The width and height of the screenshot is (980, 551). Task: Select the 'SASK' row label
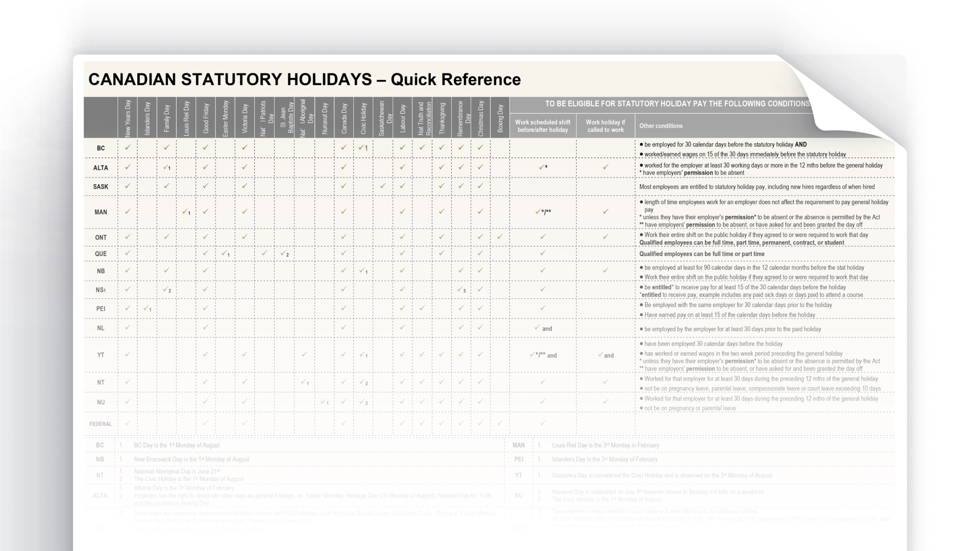101,187
